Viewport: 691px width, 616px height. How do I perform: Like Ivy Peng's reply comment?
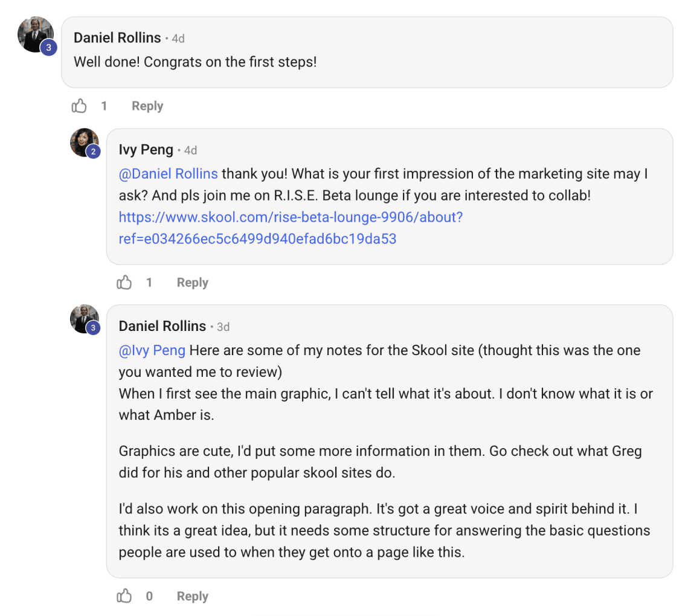click(124, 282)
